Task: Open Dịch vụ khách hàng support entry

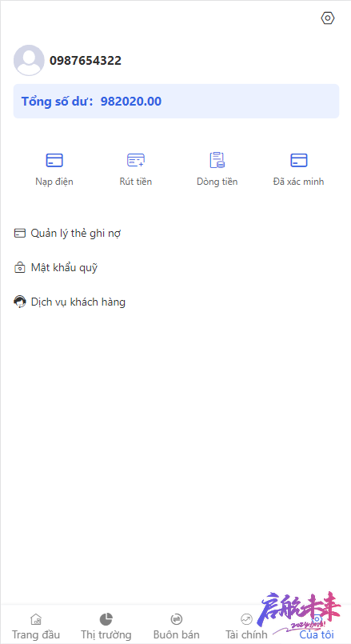Action: 176,302
